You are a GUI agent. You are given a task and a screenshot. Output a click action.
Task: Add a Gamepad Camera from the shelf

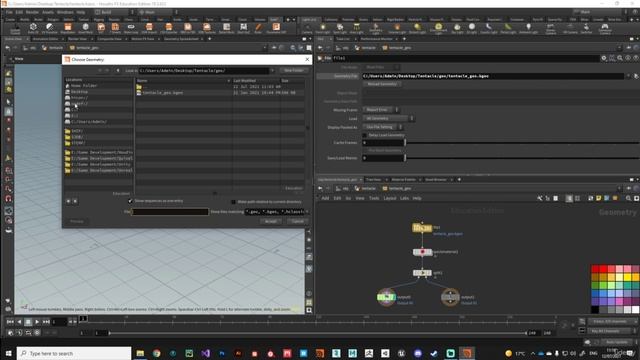[605, 28]
